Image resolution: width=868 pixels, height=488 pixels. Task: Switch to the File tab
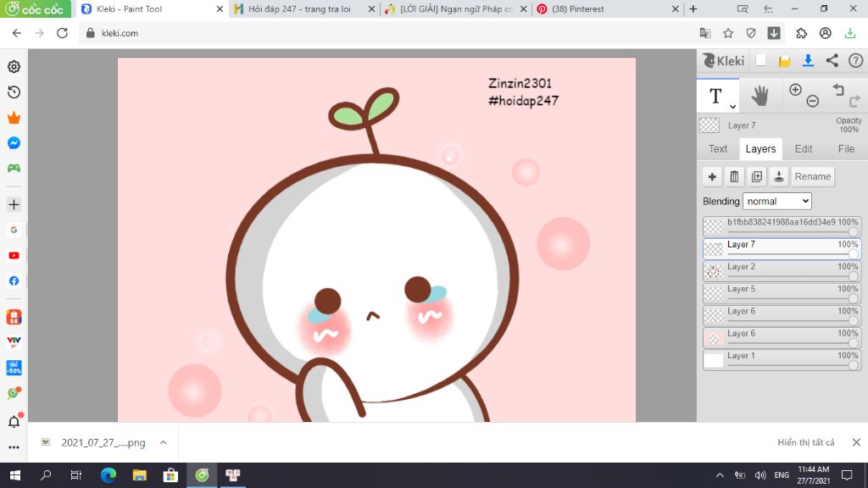(846, 149)
